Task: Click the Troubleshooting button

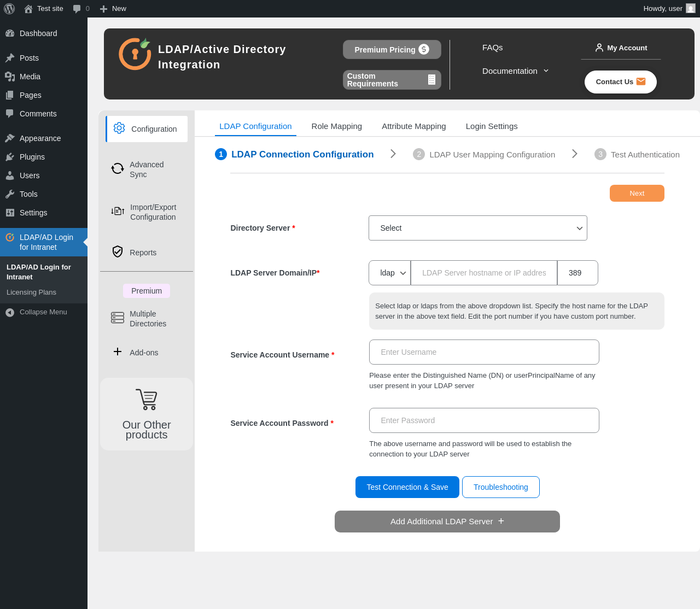Action: [x=501, y=487]
